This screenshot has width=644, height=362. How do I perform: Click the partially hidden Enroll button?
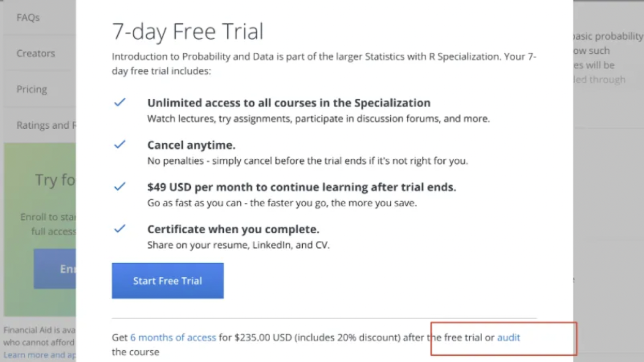coord(55,269)
